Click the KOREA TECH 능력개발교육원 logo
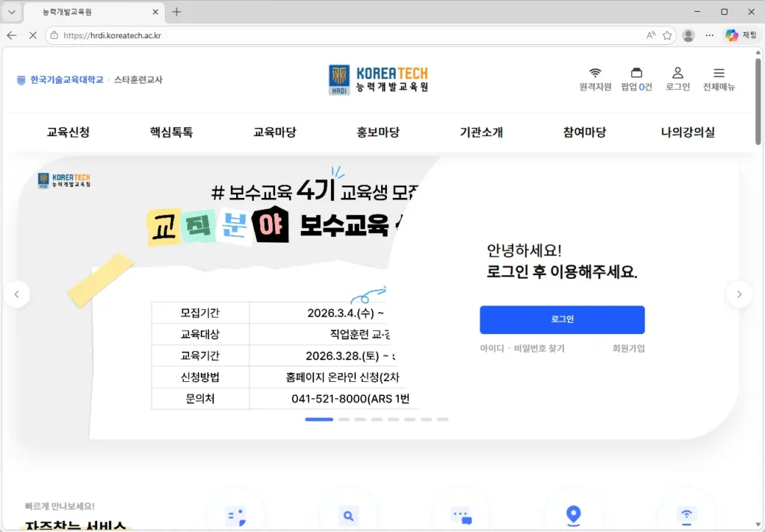This screenshot has width=765, height=532. (377, 78)
